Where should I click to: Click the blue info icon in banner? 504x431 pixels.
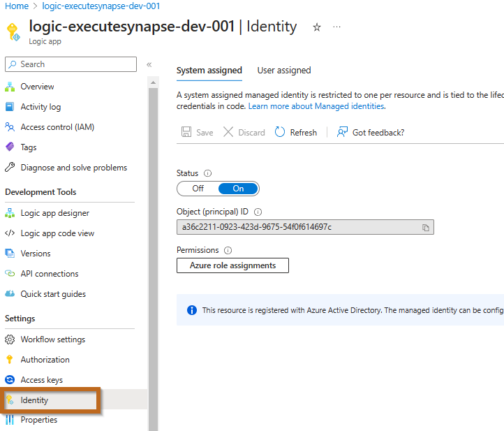tap(192, 310)
